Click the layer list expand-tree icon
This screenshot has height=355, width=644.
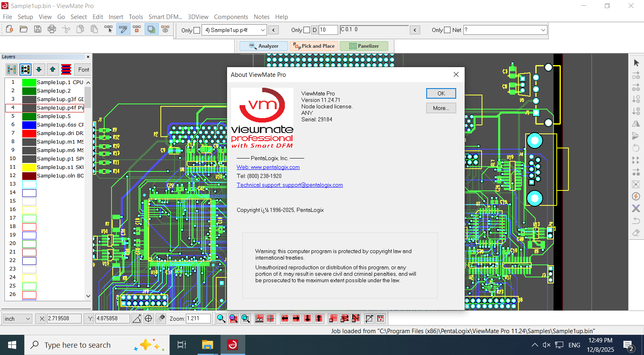tap(11, 70)
